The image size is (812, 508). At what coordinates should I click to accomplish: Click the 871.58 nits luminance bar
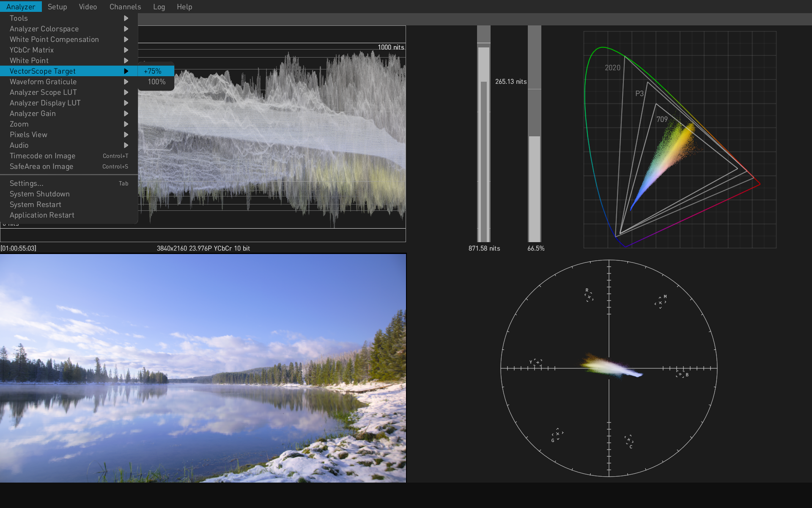(484, 144)
